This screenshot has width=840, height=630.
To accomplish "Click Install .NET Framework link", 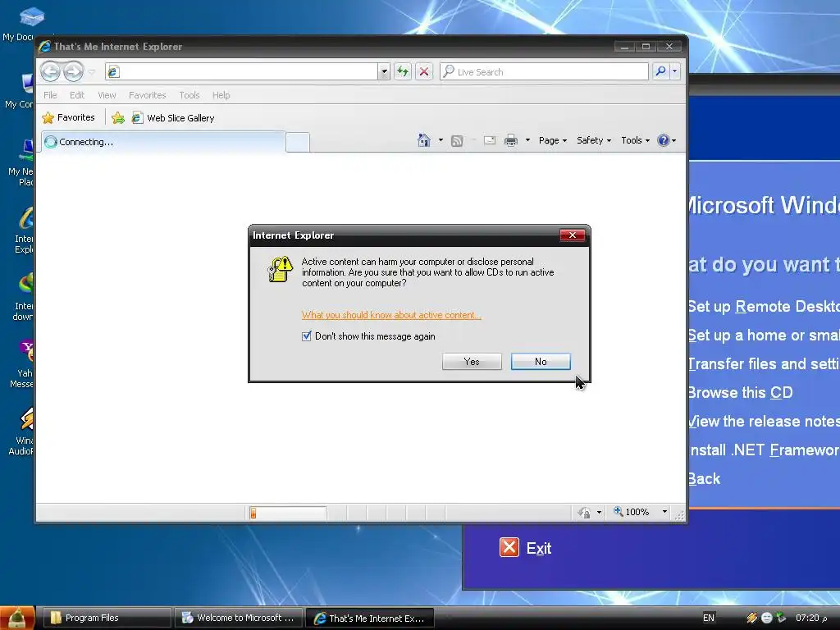I will tap(764, 450).
